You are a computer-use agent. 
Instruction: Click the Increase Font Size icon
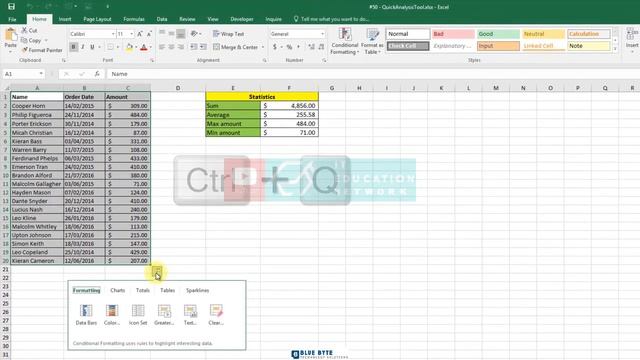(x=140, y=34)
